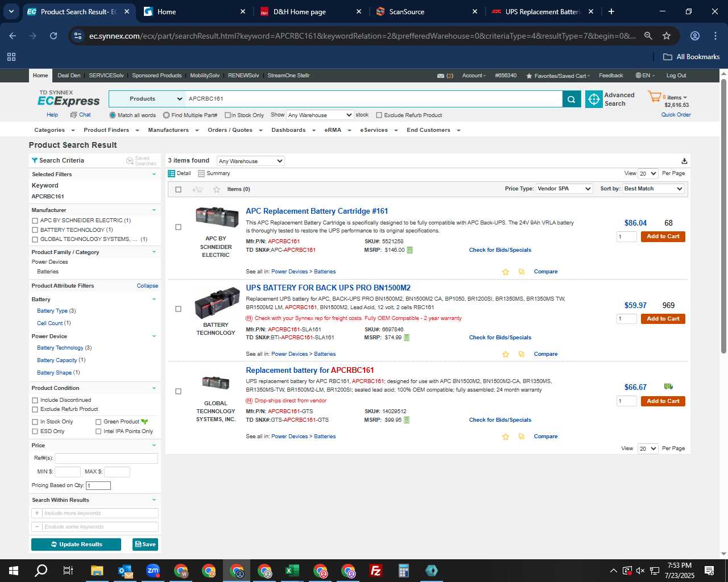728x582 pixels.
Task: Select the UPS BATTERY FOR BACK UPS PRO result checkbox
Action: coord(178,309)
